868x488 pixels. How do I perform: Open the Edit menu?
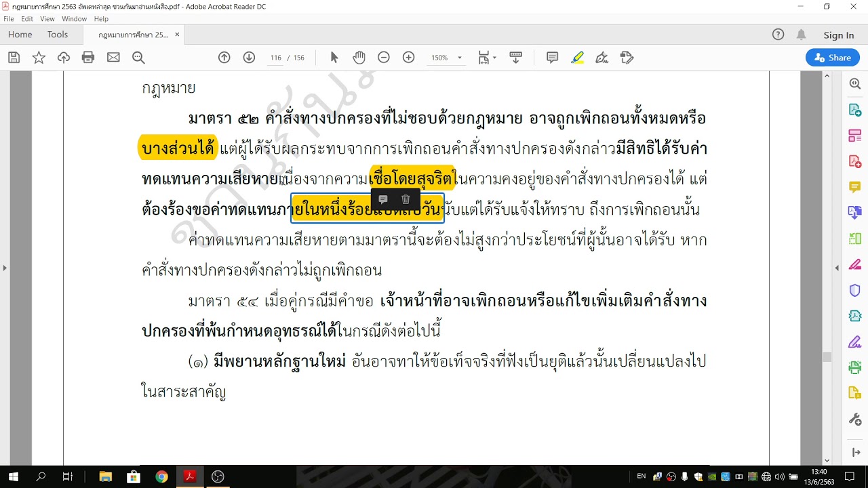27,19
